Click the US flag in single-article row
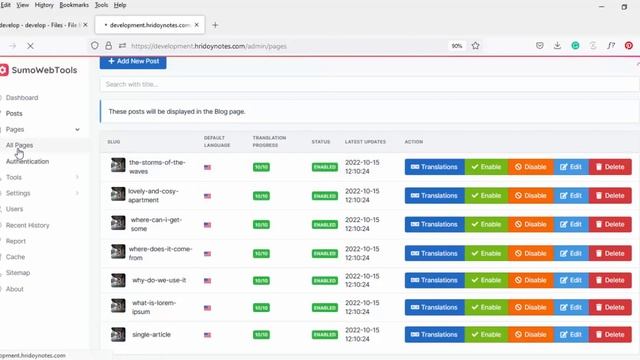640x360 pixels. coord(207,335)
